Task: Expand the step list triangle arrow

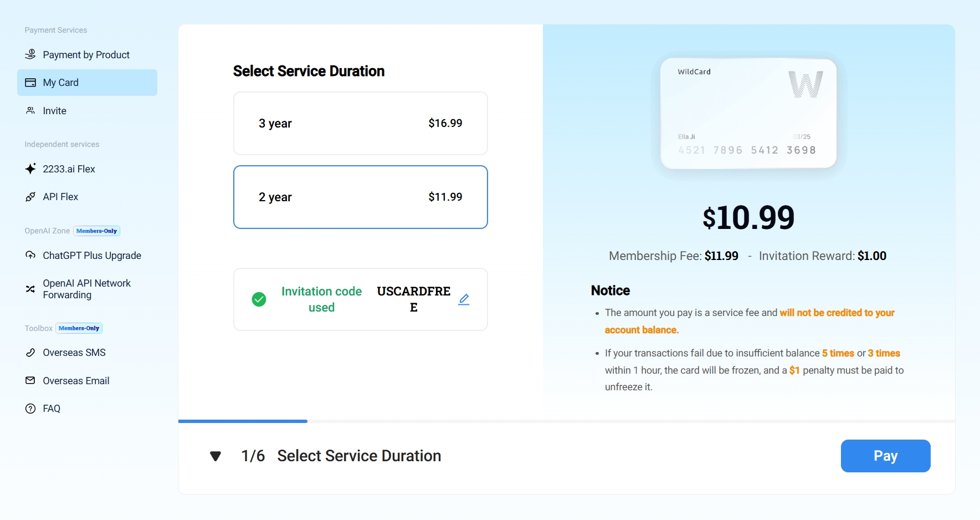Action: click(216, 456)
